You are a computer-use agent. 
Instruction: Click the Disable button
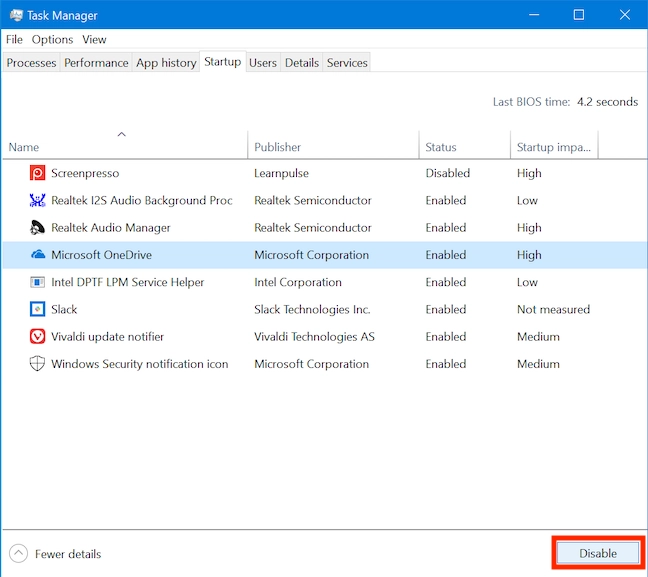598,553
